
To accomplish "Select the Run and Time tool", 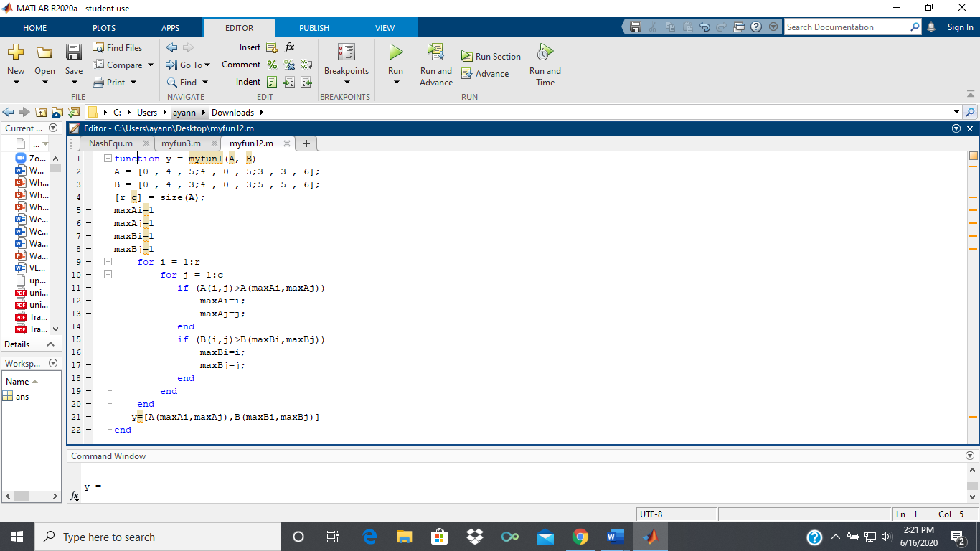I will click(545, 64).
